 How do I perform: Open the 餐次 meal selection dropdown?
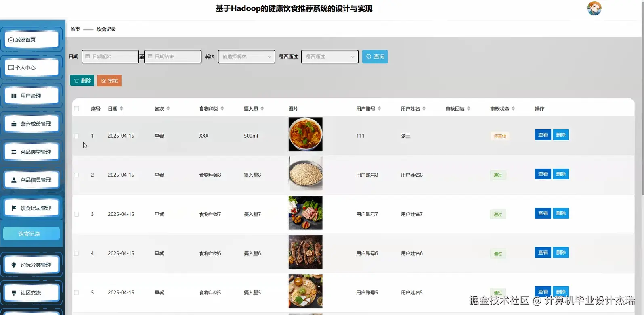click(x=247, y=56)
